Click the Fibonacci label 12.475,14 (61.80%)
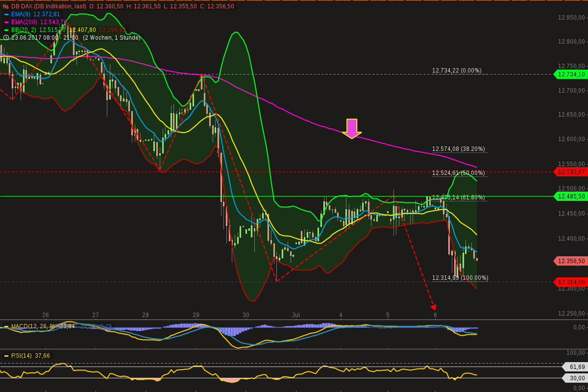588x392 pixels. point(458,197)
